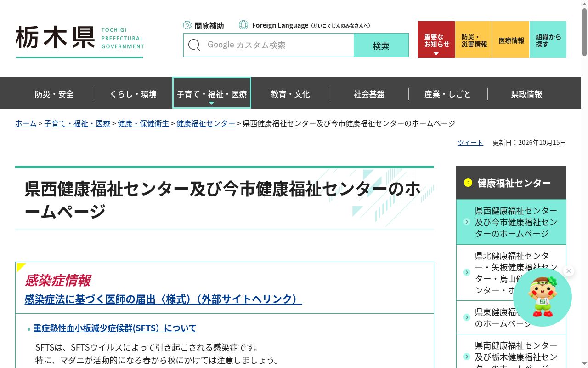Close the mascot chat popup

(569, 271)
